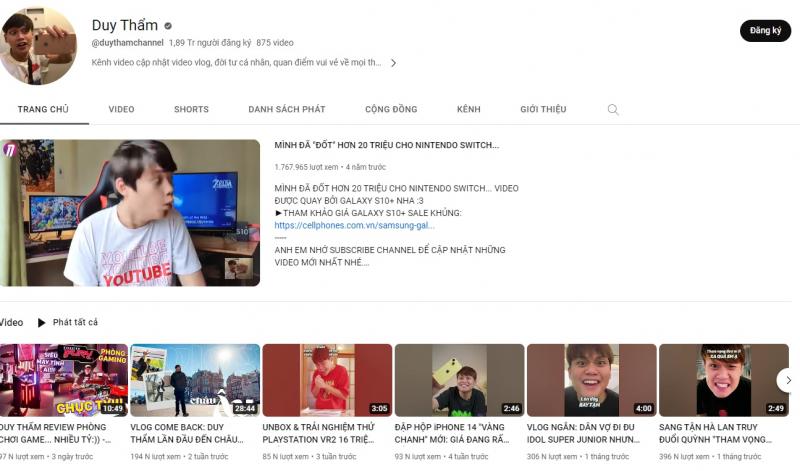Click "93 N lượt xem • 4 tuần trước"
The width and height of the screenshot is (800, 471).
441,456
